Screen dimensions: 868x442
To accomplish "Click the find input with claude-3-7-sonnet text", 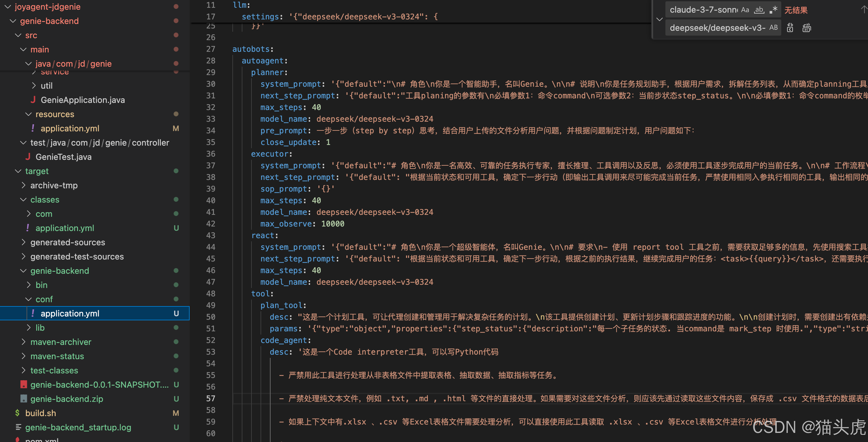I will (x=703, y=10).
